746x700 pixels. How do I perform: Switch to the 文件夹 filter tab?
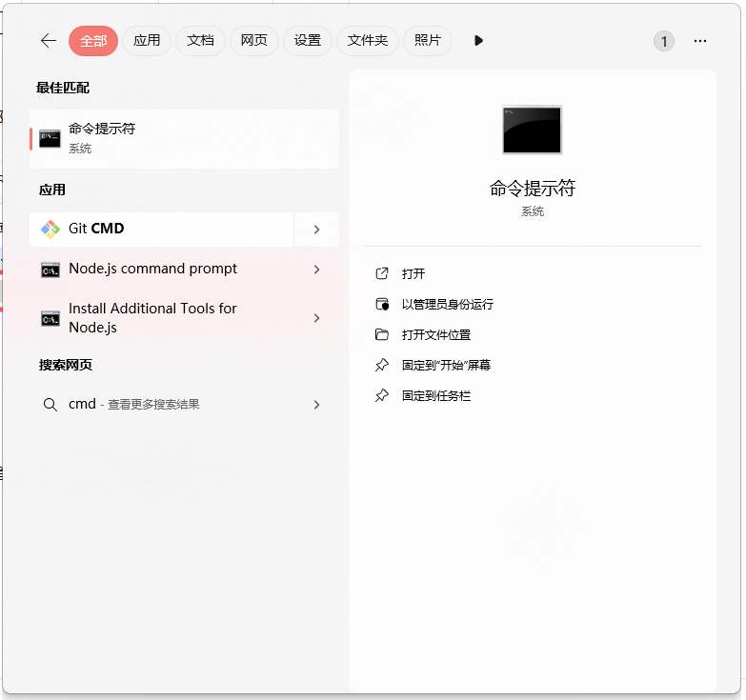coord(368,41)
